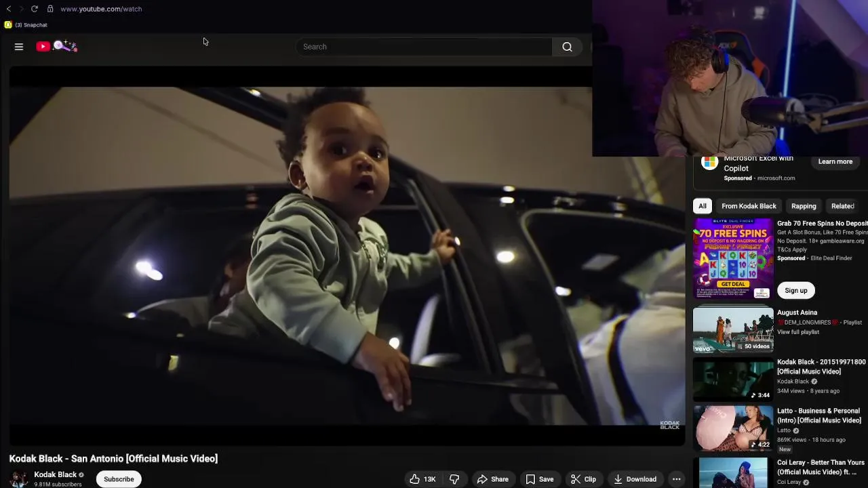
Task: Open the 70 Free Spins ad thumbnail
Action: pos(733,258)
